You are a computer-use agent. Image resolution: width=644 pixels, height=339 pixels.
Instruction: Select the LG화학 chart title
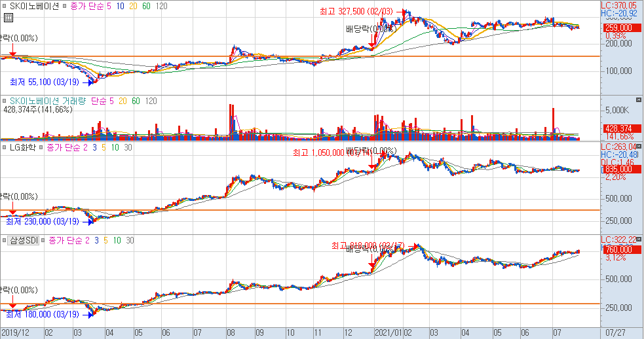(x=22, y=147)
